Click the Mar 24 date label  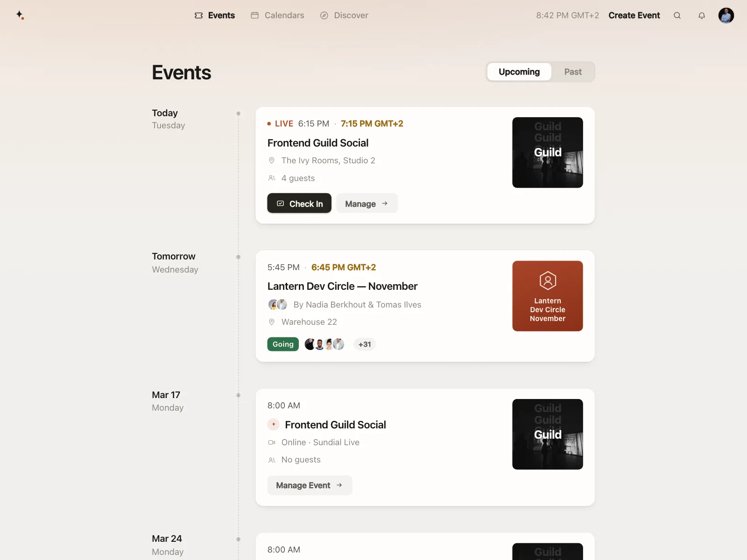click(x=167, y=539)
